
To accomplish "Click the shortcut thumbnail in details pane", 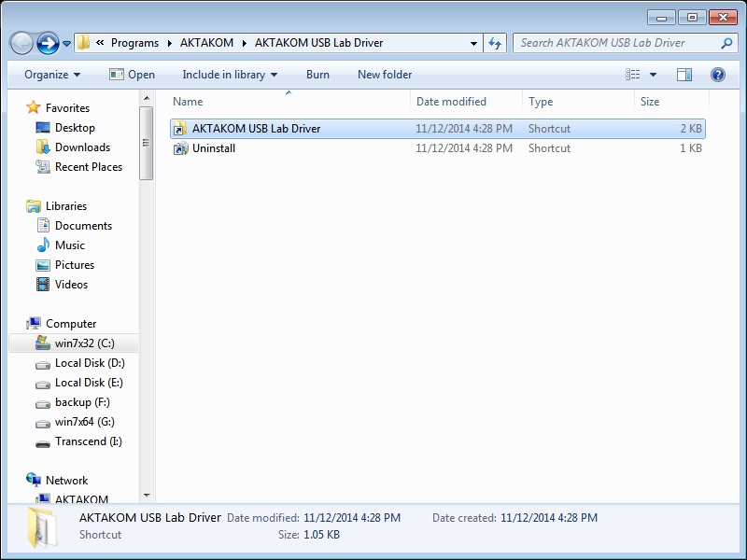I will [x=41, y=526].
